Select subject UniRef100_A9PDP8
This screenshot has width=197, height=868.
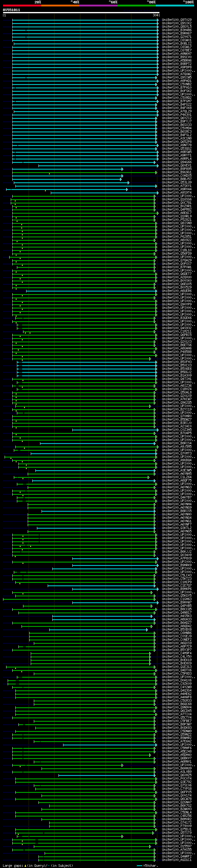point(176,67)
